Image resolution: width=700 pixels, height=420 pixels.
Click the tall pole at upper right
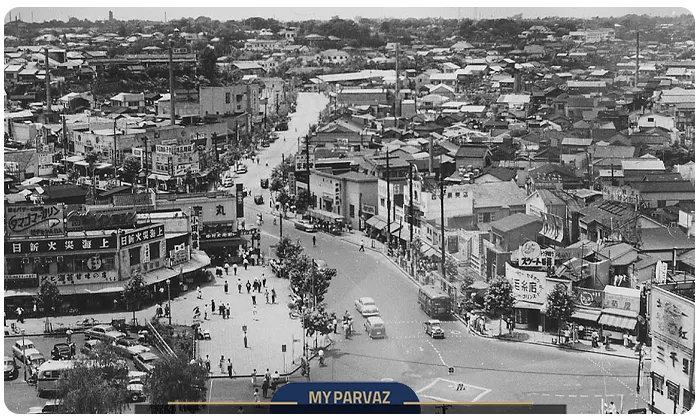[637, 58]
